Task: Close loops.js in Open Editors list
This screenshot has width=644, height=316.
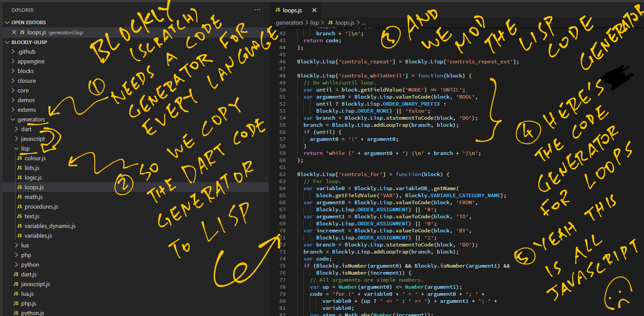Action: (14, 32)
